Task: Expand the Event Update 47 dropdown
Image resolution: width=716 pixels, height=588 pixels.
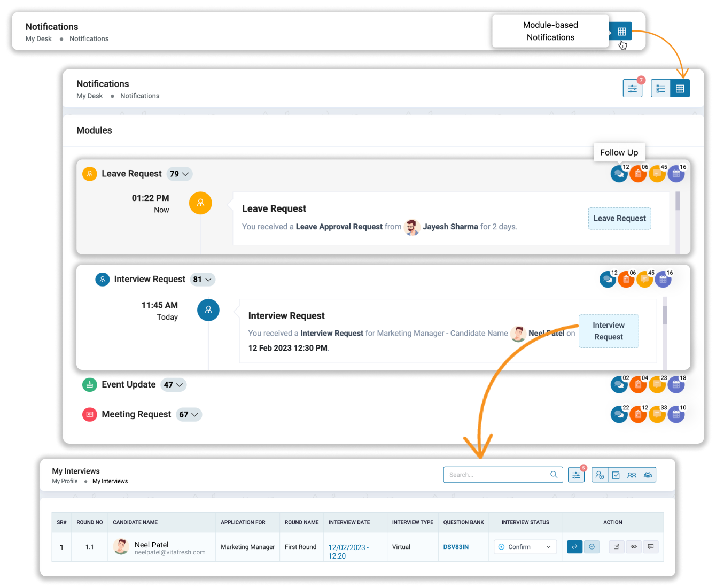Action: click(174, 384)
